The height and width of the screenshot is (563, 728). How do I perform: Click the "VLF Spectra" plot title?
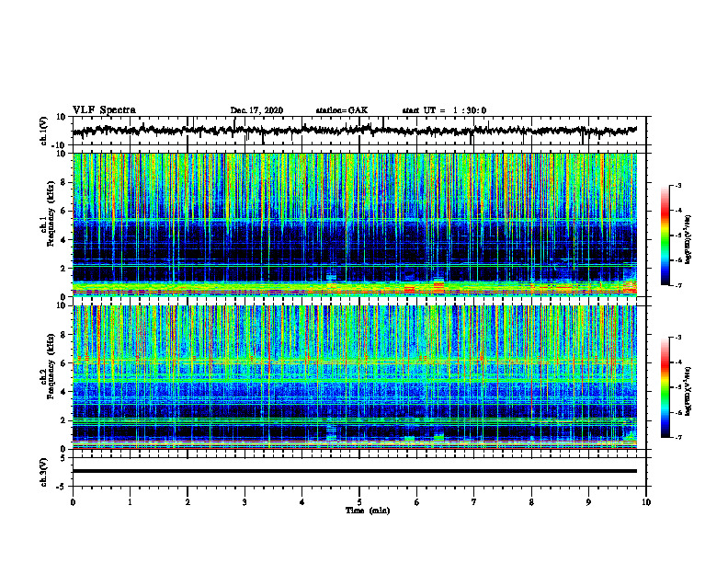(x=104, y=110)
